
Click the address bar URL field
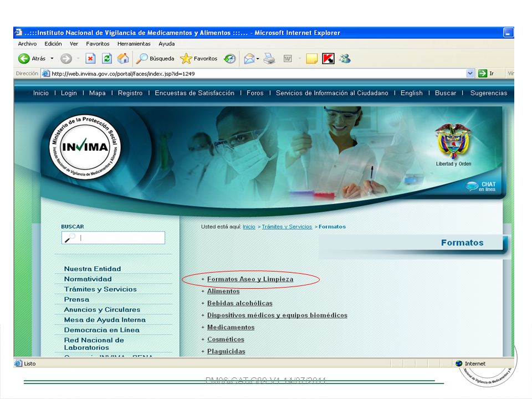point(258,73)
